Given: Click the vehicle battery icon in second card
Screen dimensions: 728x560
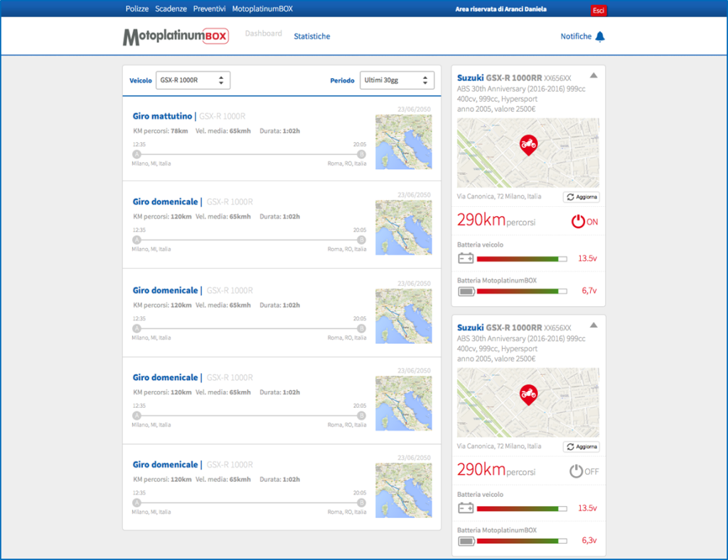Looking at the screenshot, I should coord(466,508).
